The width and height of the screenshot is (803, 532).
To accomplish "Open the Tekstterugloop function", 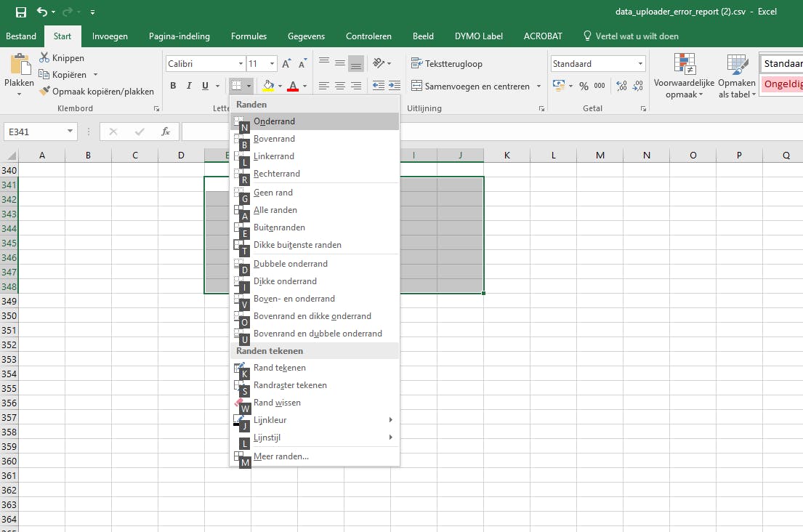I will pos(451,63).
